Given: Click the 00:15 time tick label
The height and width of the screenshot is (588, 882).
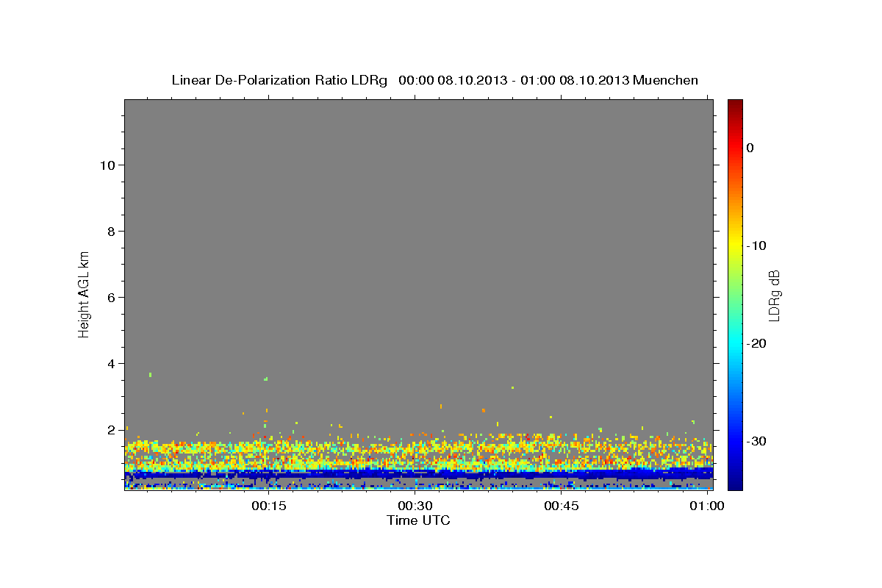Looking at the screenshot, I should (x=268, y=506).
